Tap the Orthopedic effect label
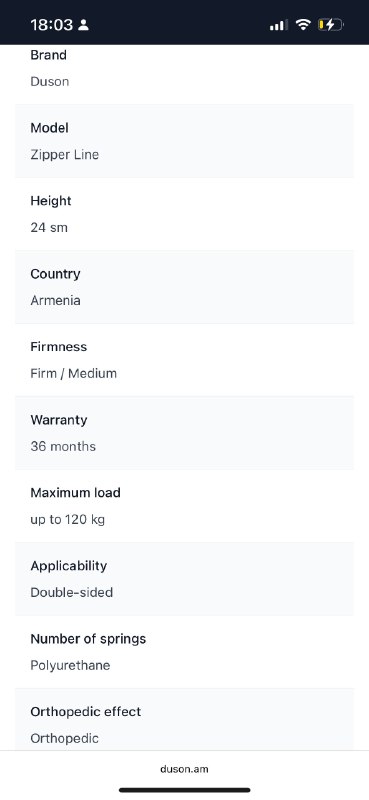Screen dimensions: 369x800 click(86, 712)
